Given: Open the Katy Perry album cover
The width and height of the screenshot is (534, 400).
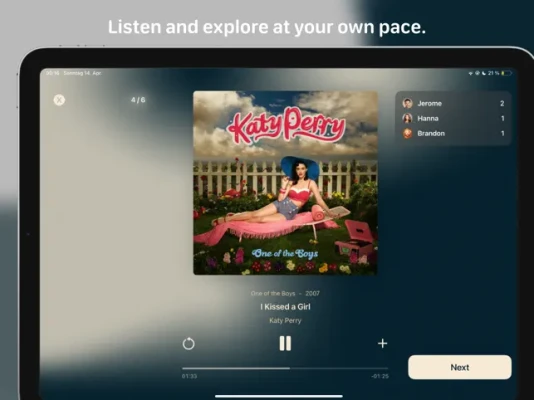Looking at the screenshot, I should tap(285, 183).
